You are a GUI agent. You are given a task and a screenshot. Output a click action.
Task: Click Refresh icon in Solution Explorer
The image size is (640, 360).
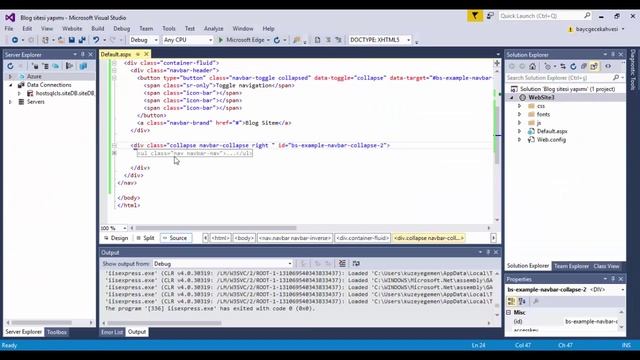(573, 67)
